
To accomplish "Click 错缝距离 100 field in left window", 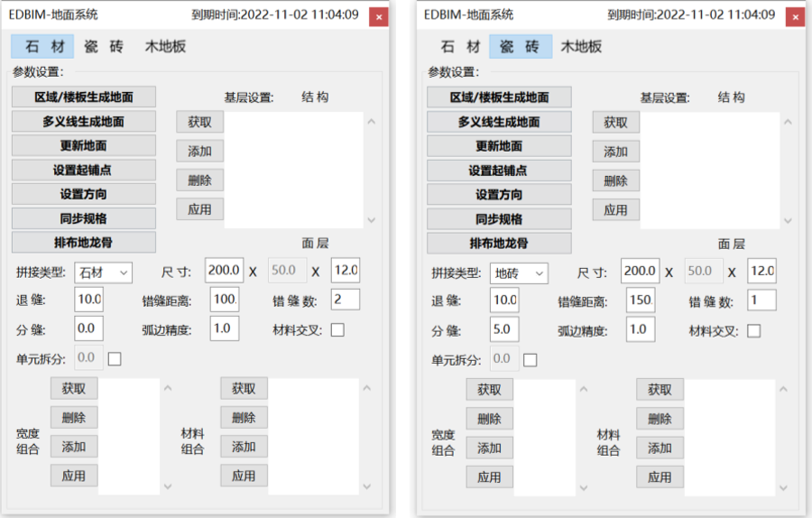I will click(x=225, y=299).
